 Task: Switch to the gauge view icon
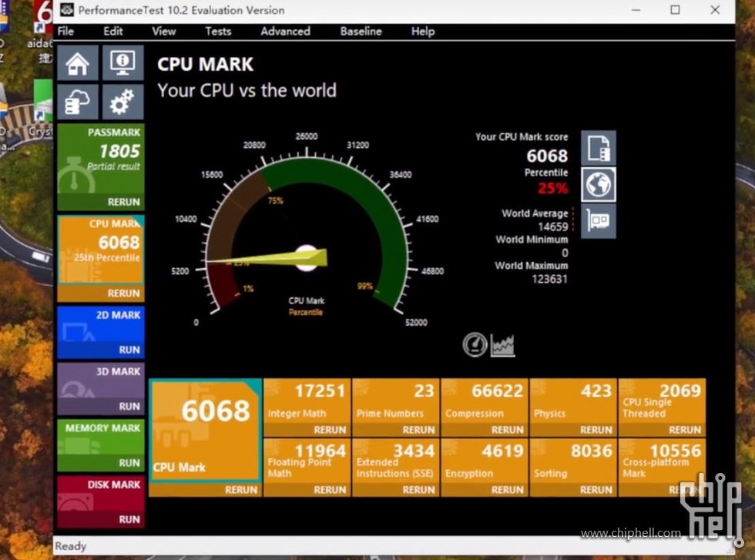pos(475,345)
